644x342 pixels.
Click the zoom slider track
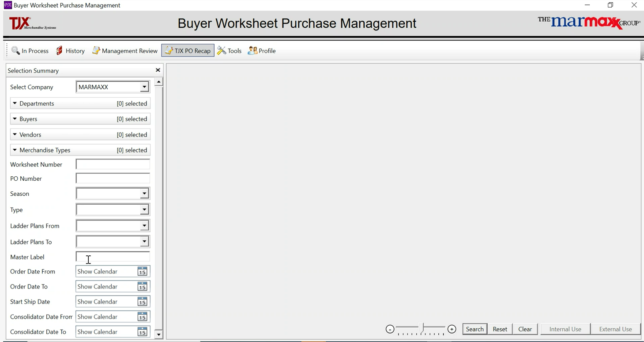click(421, 328)
